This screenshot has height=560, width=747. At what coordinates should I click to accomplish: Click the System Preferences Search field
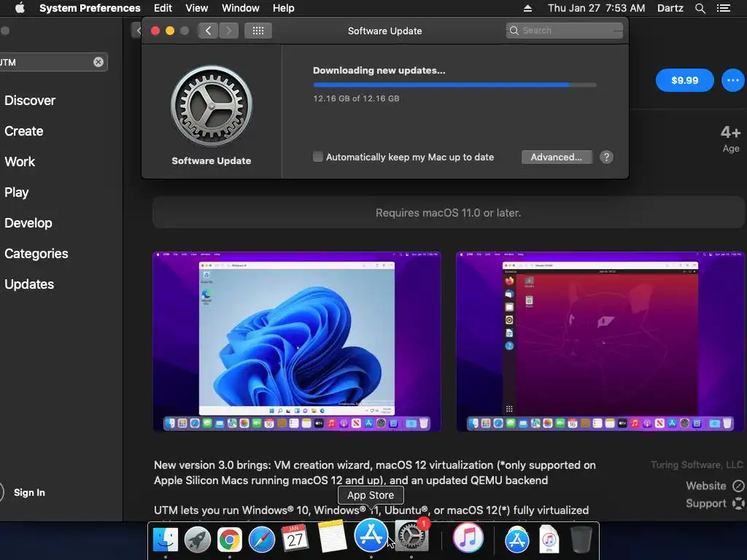tap(565, 31)
